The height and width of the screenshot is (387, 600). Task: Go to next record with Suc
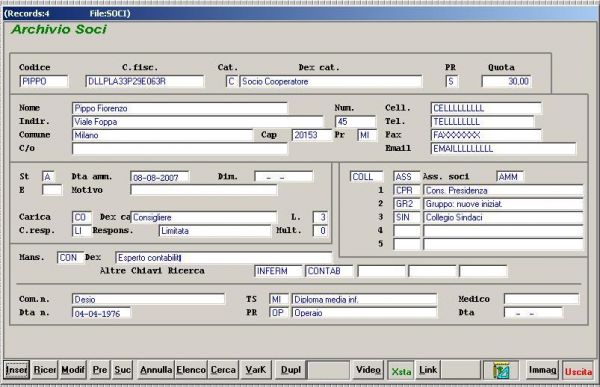point(122,370)
